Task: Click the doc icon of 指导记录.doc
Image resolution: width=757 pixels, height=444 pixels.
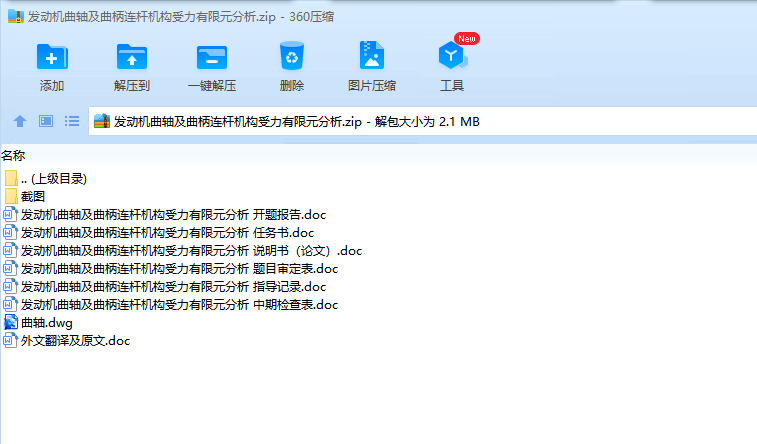Action: pyautogui.click(x=10, y=287)
